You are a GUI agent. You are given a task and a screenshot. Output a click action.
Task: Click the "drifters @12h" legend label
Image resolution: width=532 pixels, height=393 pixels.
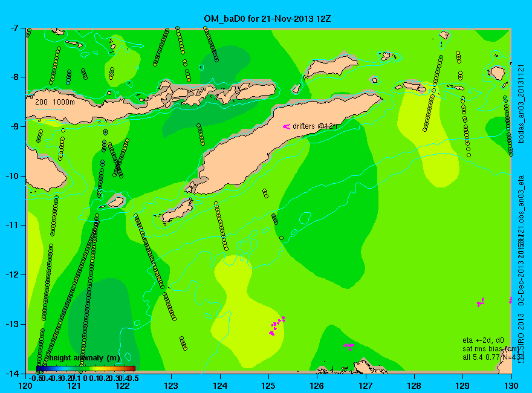(315, 126)
